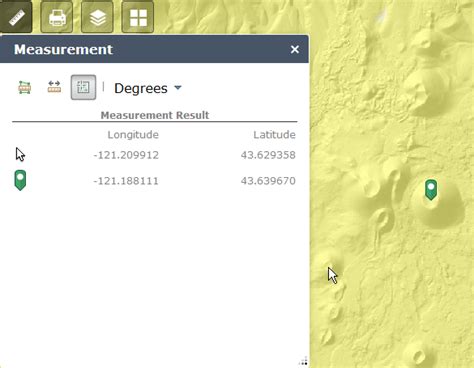Screen dimensions: 474x368
Task: Toggle the Location coordinates tool
Action: click(x=83, y=87)
